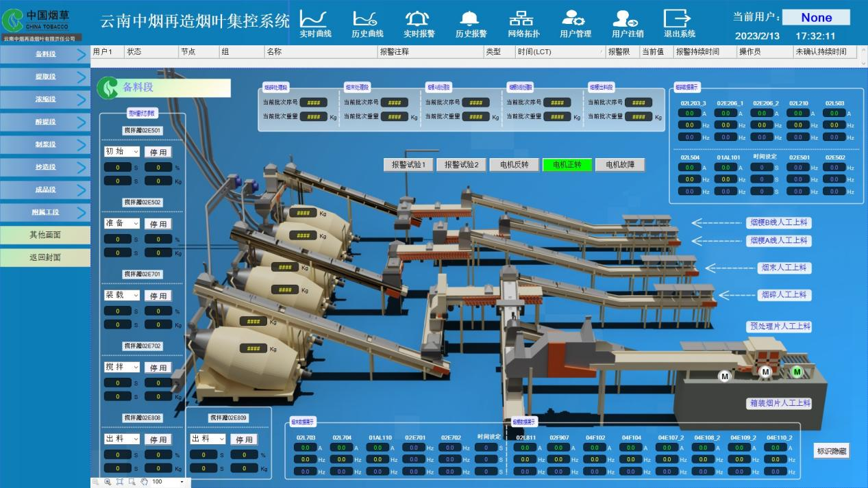Select the pan hand tool in bottom toolbar
This screenshot has height=488, width=868.
tap(144, 482)
